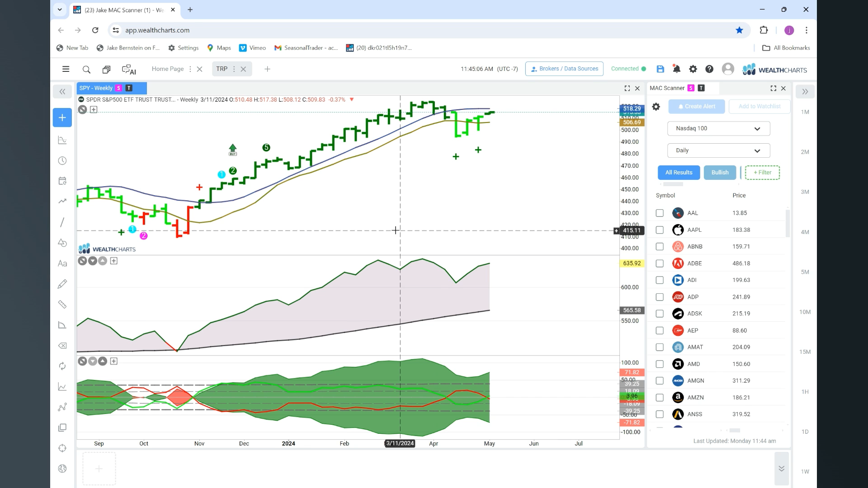Open Vimeo bookmark
This screenshot has height=488, width=868.
click(x=253, y=48)
